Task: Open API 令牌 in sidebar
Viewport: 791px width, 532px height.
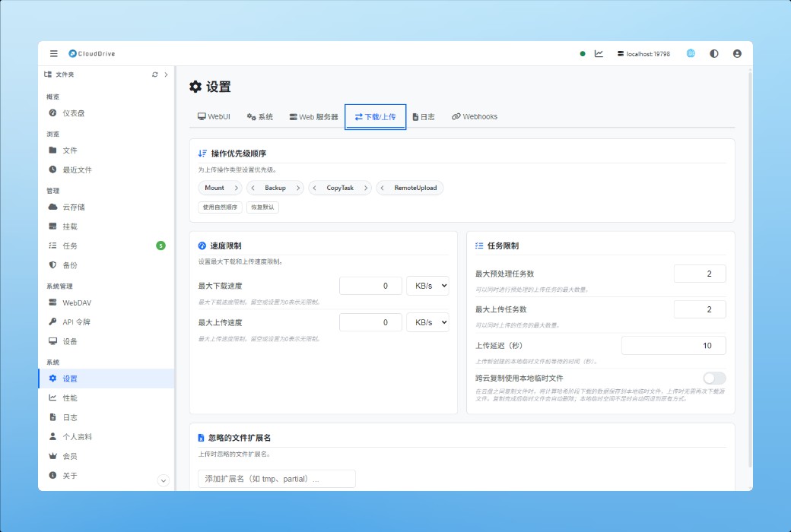Action: click(106, 321)
